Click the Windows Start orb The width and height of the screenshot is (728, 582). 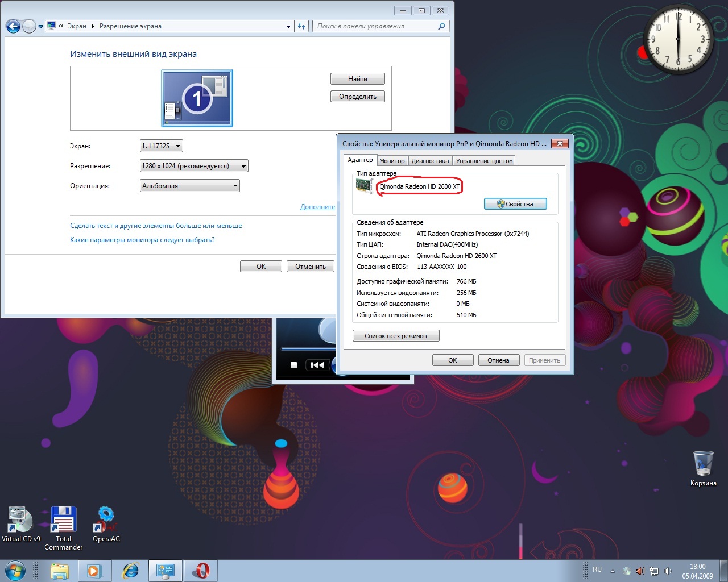(x=15, y=571)
